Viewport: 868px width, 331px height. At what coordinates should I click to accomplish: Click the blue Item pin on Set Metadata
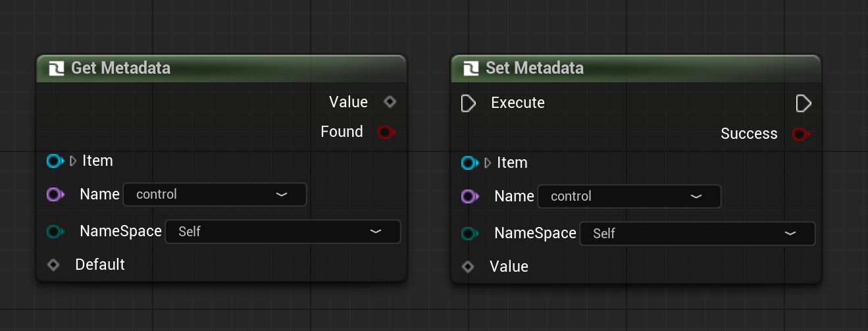point(470,163)
